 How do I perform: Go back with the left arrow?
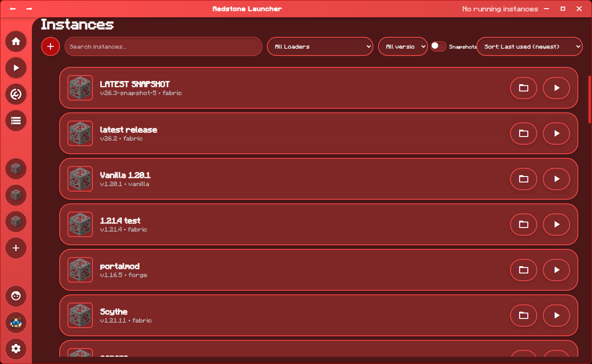click(x=13, y=9)
